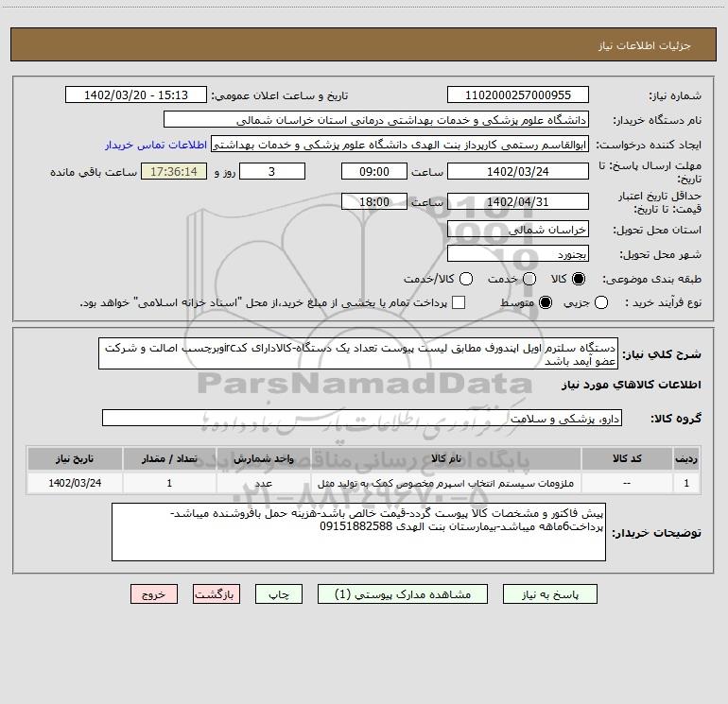Click the تاریخ نیاز column header
The image size is (728, 704).
(75, 458)
